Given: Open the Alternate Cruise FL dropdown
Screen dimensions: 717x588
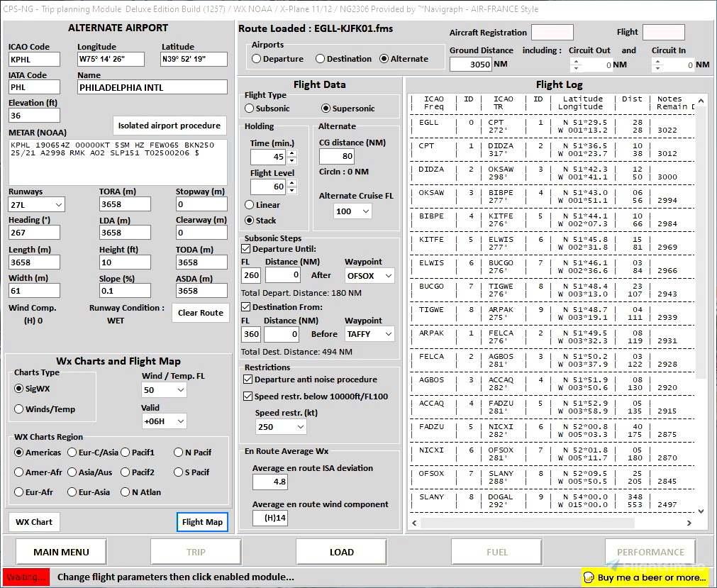Looking at the screenshot, I should click(352, 211).
